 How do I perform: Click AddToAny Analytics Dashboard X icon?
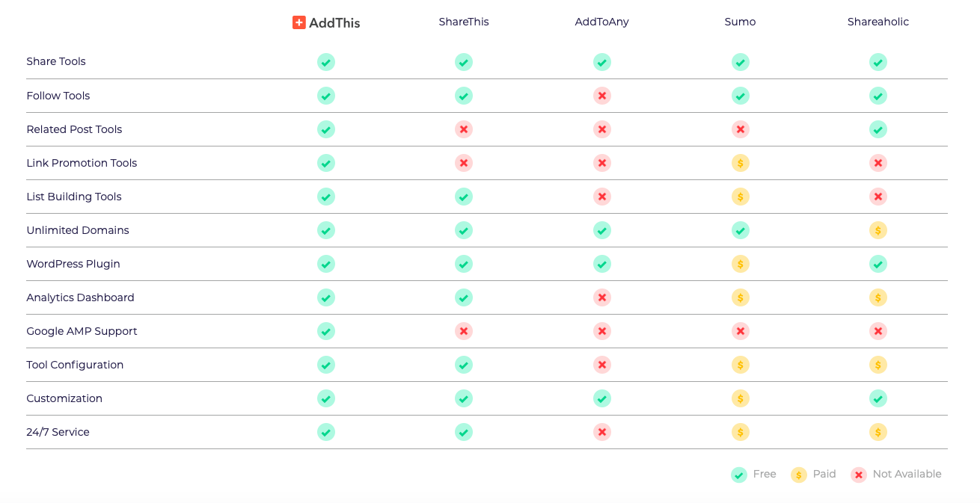pyautogui.click(x=602, y=297)
